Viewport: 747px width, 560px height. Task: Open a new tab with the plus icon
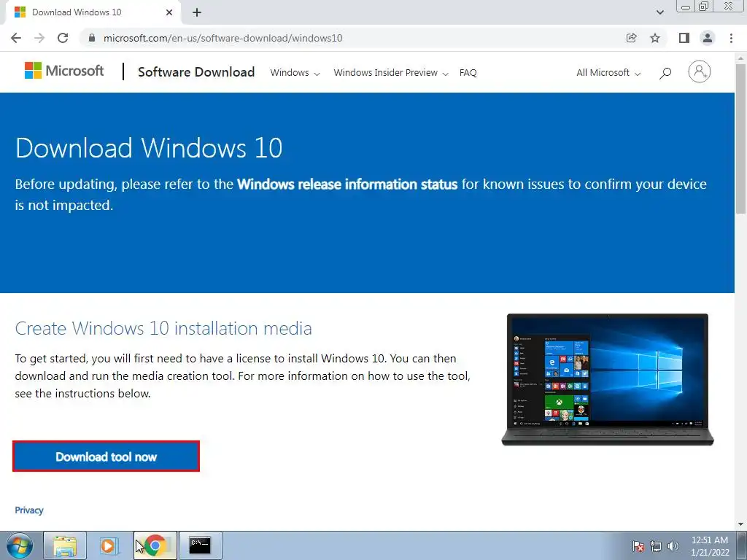[x=197, y=12]
